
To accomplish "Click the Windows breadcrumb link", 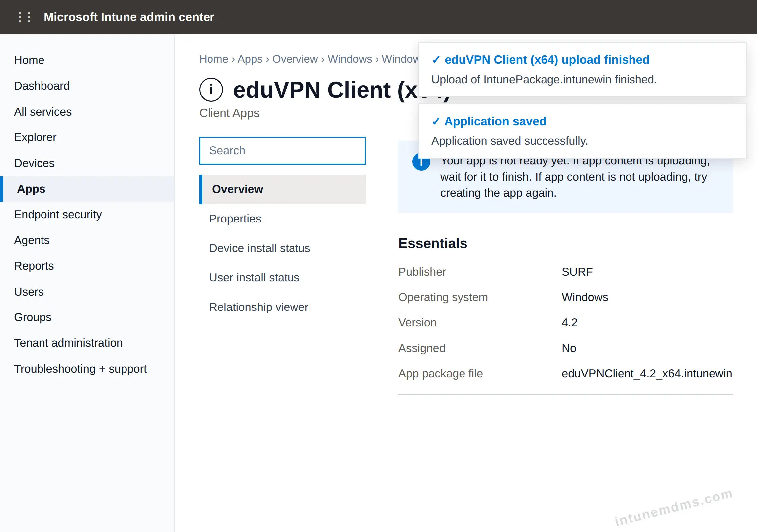I will click(x=350, y=59).
